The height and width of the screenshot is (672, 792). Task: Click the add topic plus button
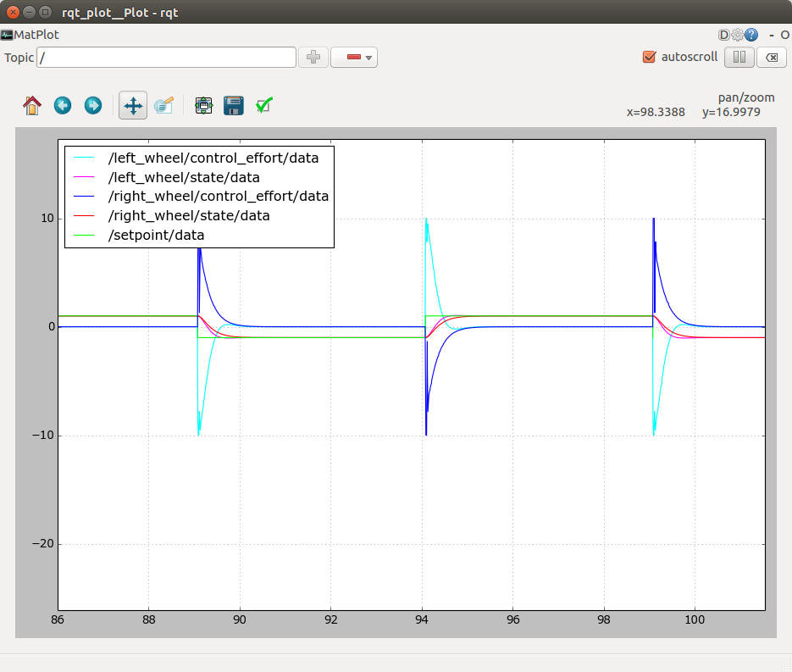point(313,57)
